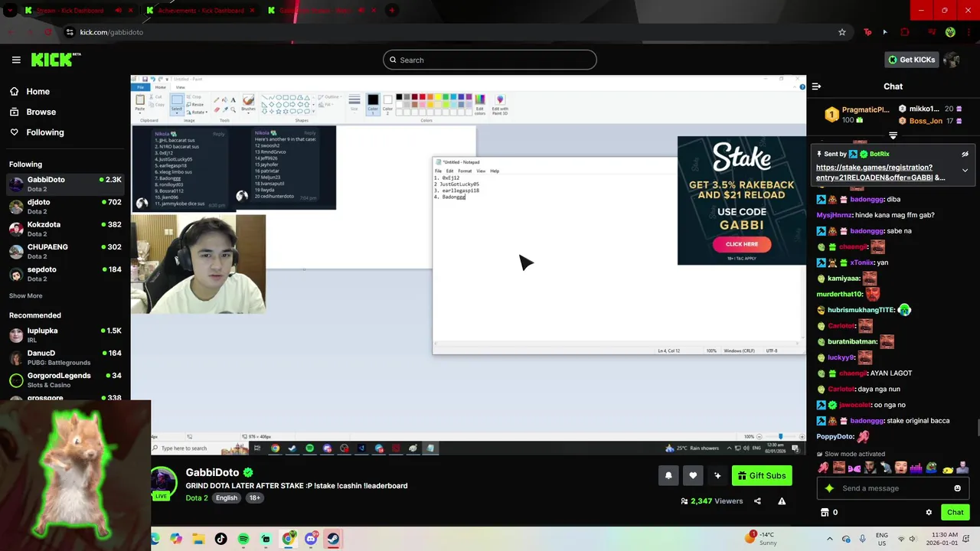Open recommended channel luplupka
Viewport: 980px width, 551px height.
pos(65,334)
